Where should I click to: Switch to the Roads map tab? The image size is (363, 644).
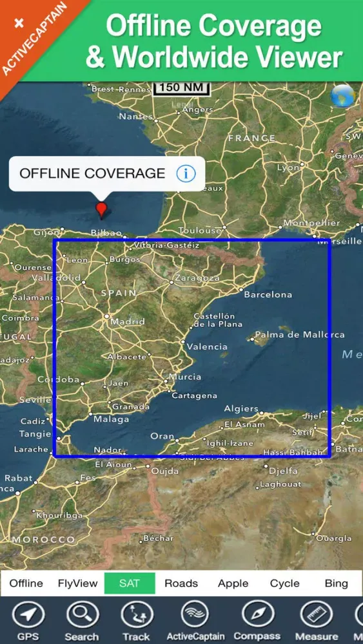coord(181,583)
